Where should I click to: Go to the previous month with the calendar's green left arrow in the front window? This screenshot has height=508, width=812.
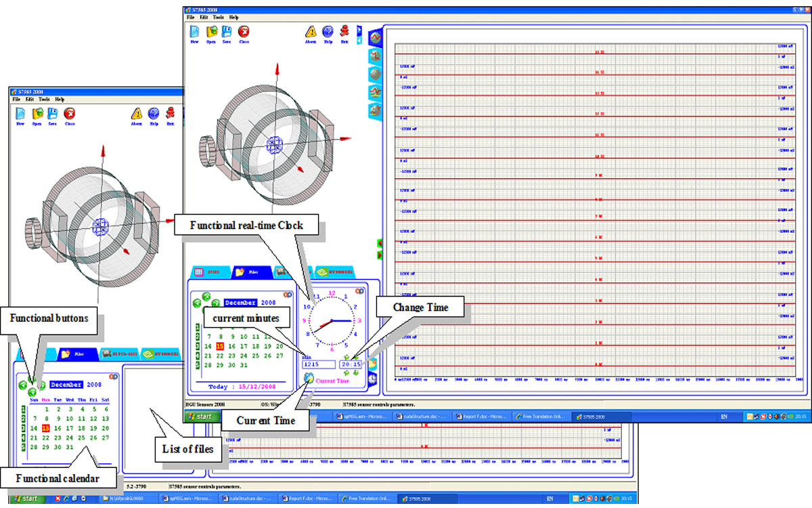pyautogui.click(x=197, y=303)
